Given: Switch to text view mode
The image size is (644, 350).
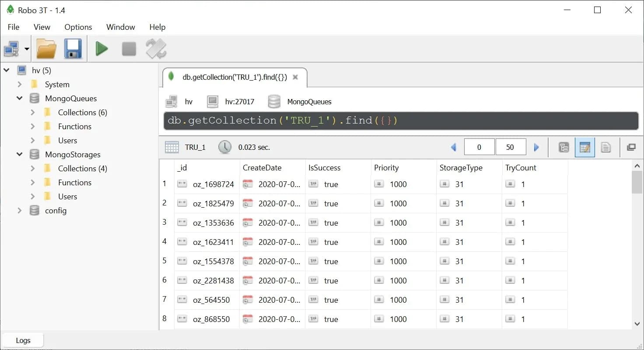Looking at the screenshot, I should [x=606, y=147].
